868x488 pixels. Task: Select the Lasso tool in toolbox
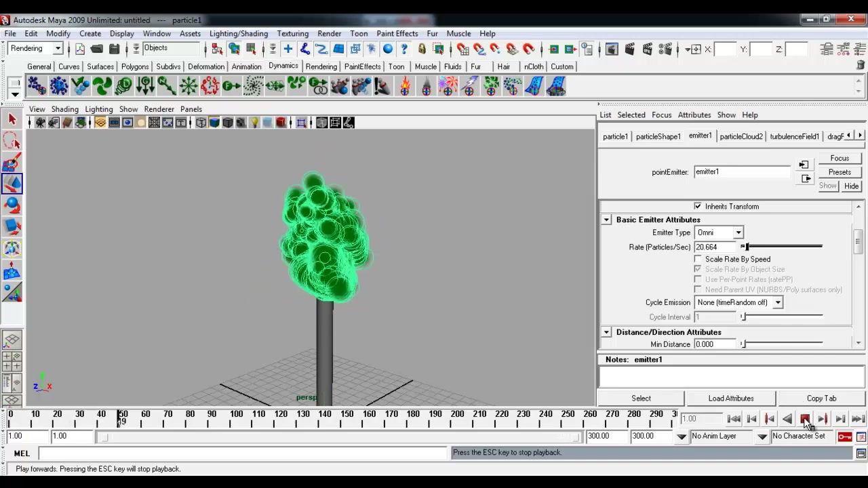[12, 141]
